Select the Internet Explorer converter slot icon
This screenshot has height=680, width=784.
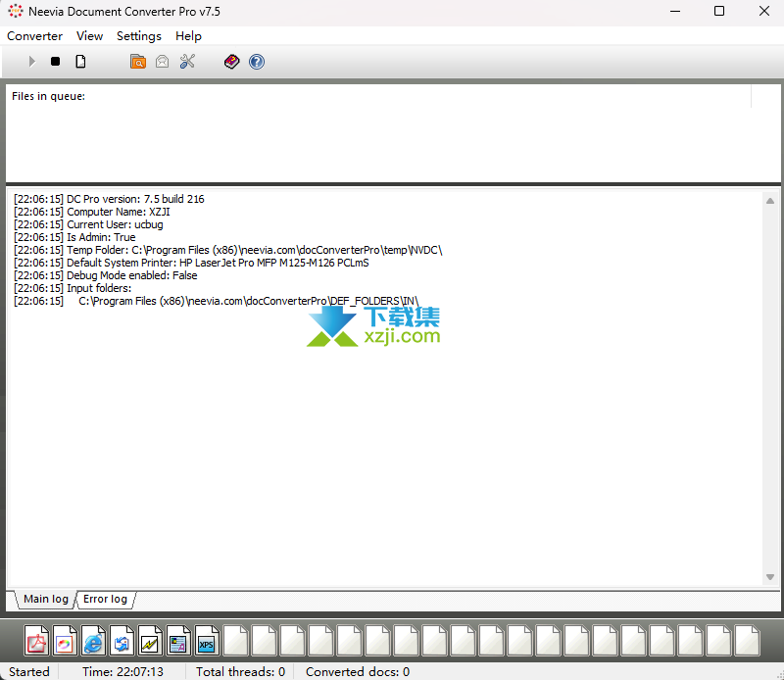tap(93, 641)
